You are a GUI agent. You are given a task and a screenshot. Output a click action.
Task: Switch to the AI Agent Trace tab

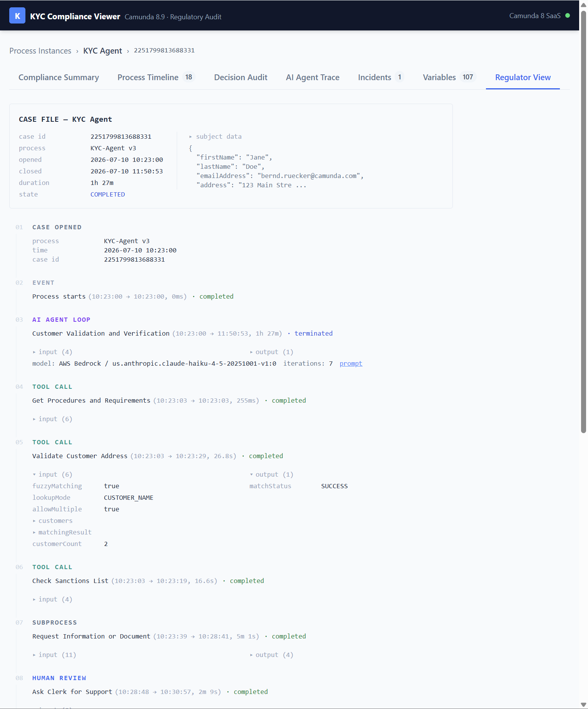[313, 77]
